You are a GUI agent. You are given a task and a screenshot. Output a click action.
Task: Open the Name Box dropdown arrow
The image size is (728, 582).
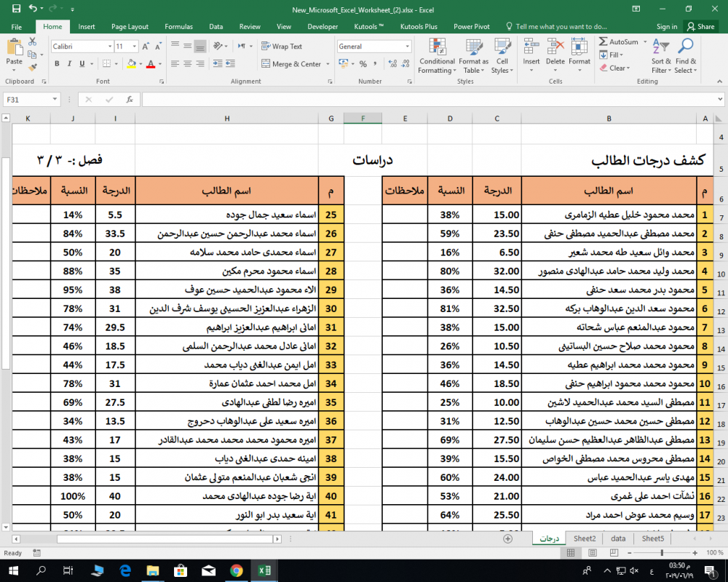55,100
